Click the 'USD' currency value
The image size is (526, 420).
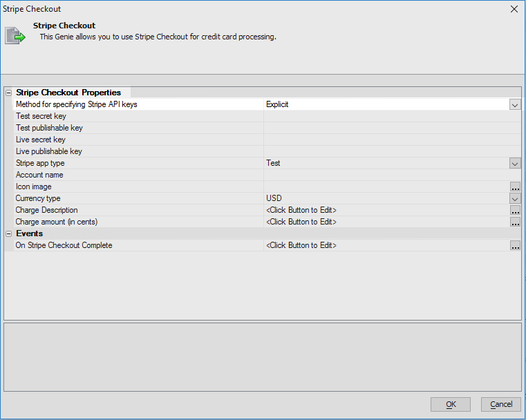tap(274, 198)
